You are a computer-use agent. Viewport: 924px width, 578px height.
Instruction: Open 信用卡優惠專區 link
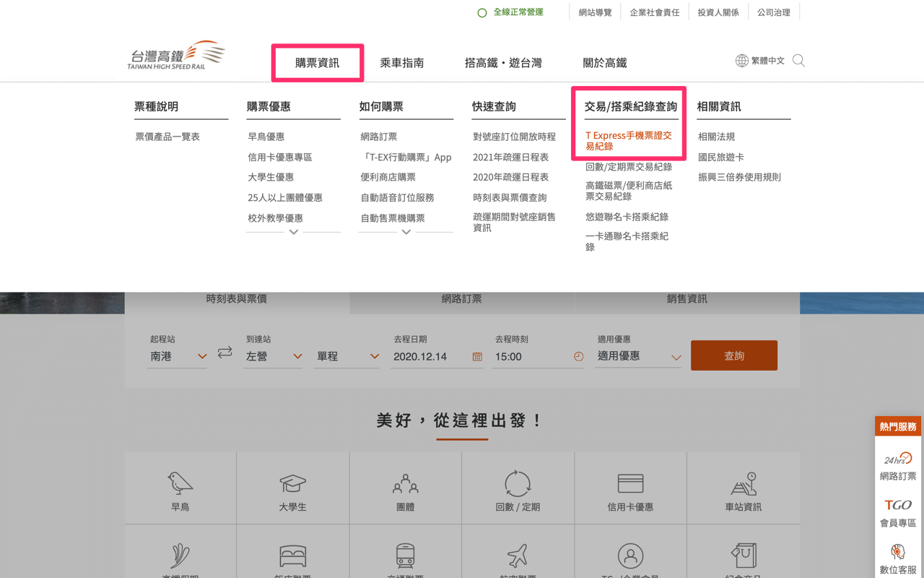[280, 157]
